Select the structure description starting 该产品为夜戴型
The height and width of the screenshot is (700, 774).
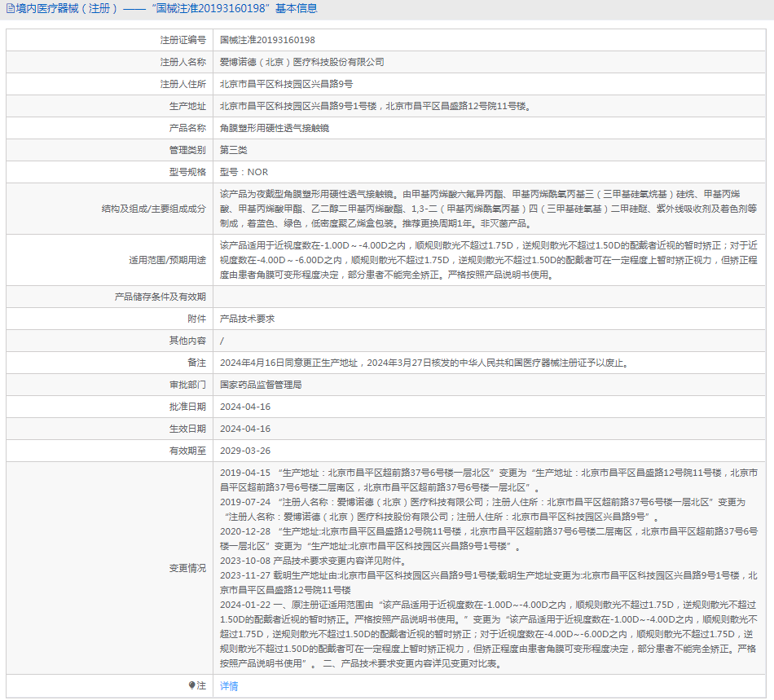click(489, 209)
